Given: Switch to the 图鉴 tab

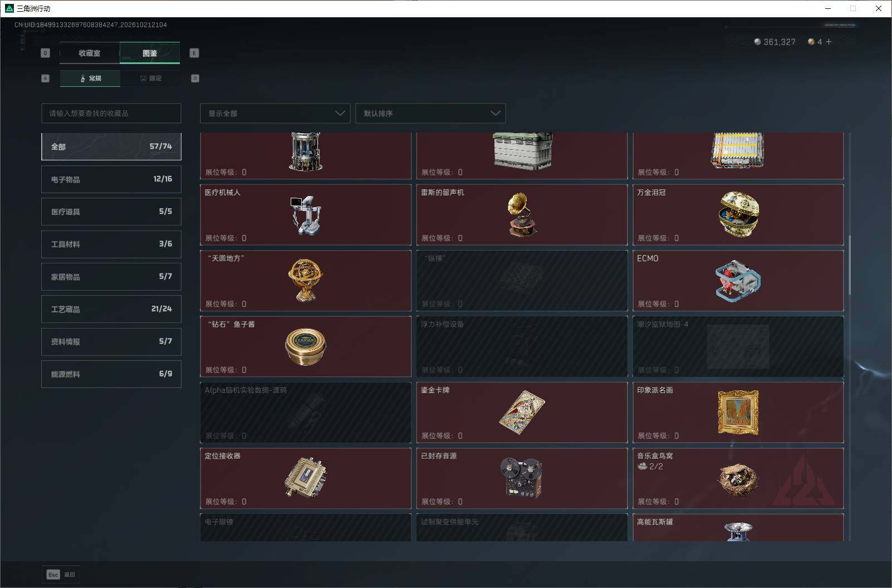Looking at the screenshot, I should 150,53.
